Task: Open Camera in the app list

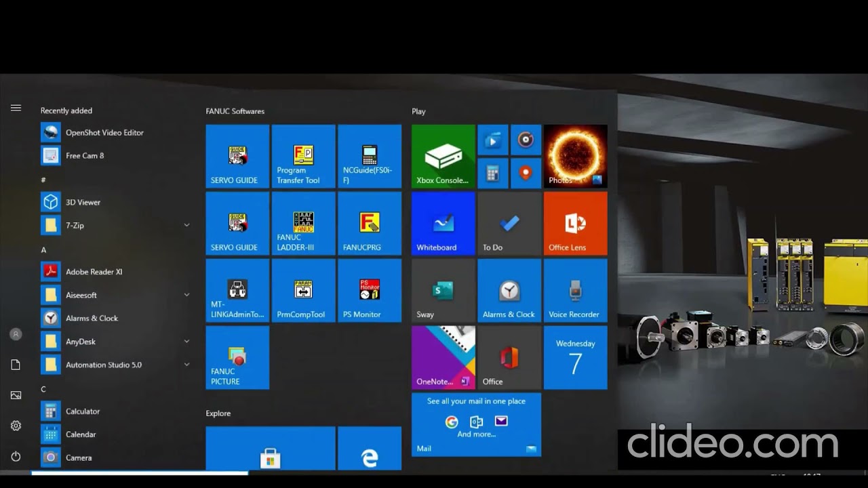Action: (x=117, y=457)
